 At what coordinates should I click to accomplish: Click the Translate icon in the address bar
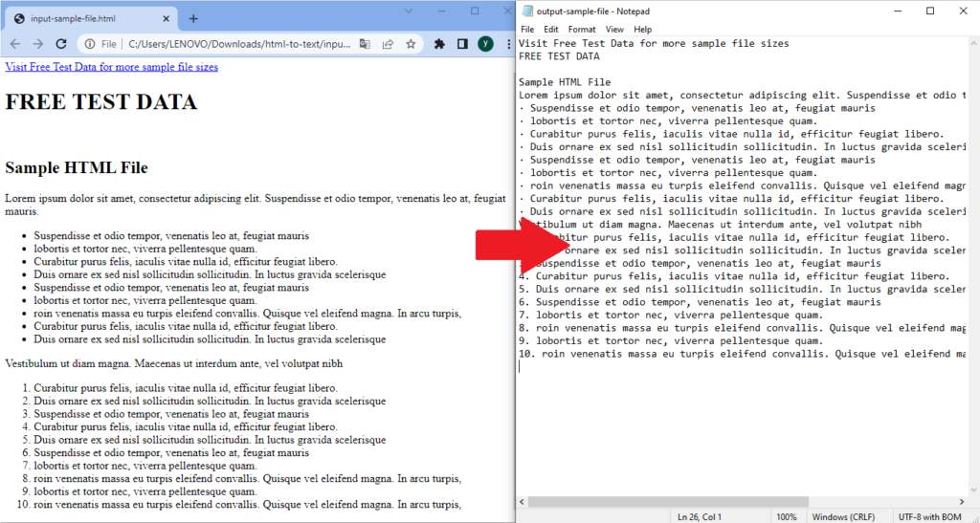coord(365,44)
